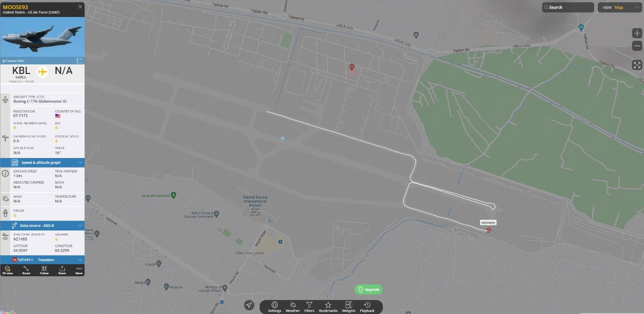
Task: Click the Share flight button
Action: coord(62,270)
